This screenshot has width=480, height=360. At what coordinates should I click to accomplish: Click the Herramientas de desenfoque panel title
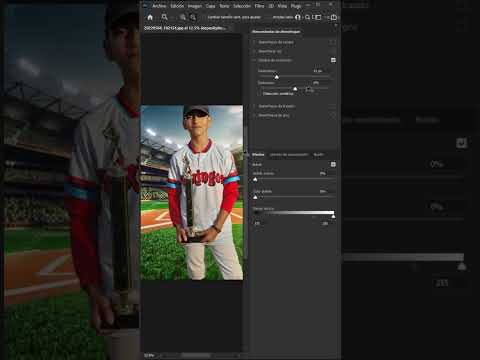point(276,32)
